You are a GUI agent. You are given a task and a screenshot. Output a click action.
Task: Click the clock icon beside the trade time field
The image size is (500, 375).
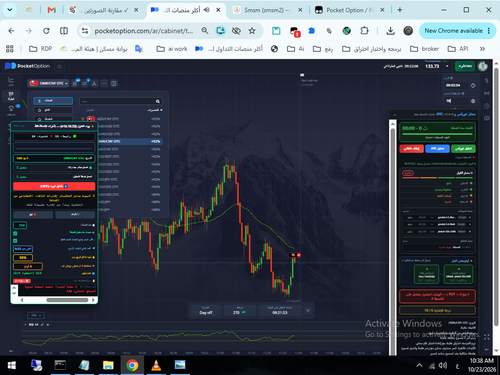(473, 86)
